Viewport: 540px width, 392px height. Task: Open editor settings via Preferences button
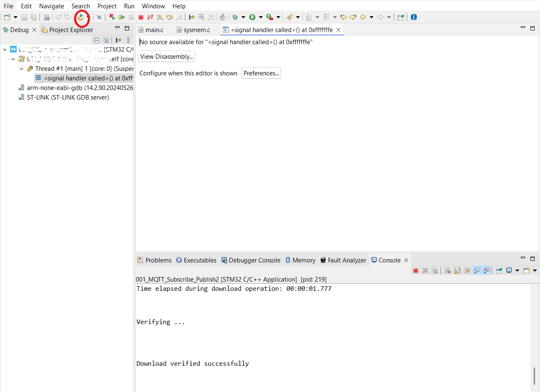pos(261,73)
